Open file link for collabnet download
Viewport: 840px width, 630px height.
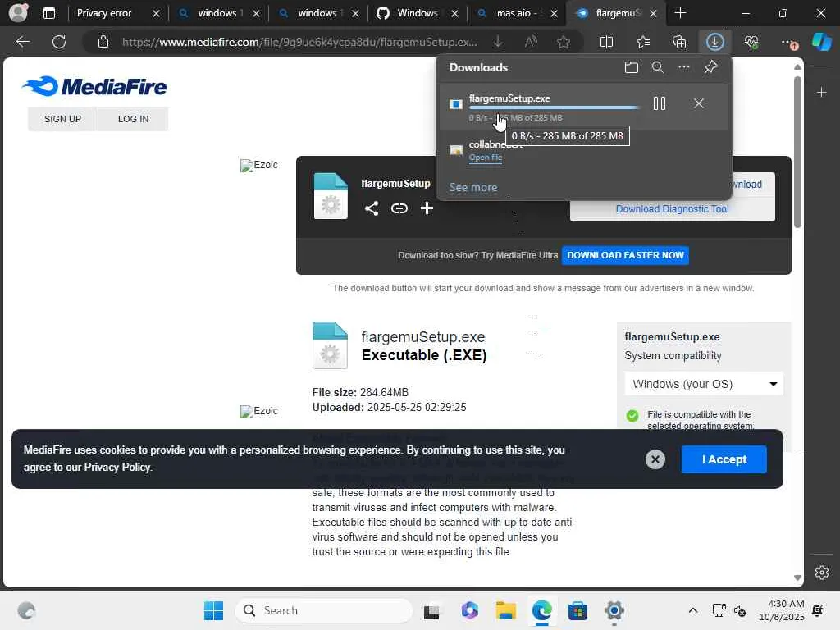coord(486,157)
